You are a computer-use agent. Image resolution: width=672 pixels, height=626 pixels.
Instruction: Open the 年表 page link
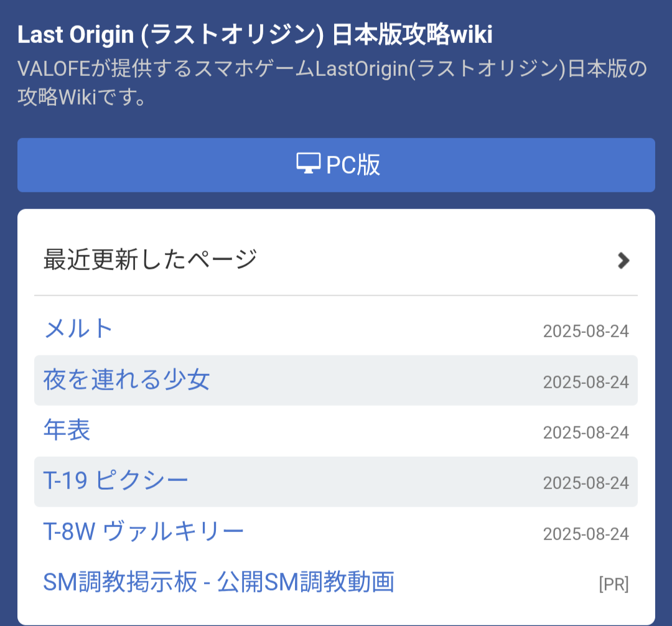[67, 430]
